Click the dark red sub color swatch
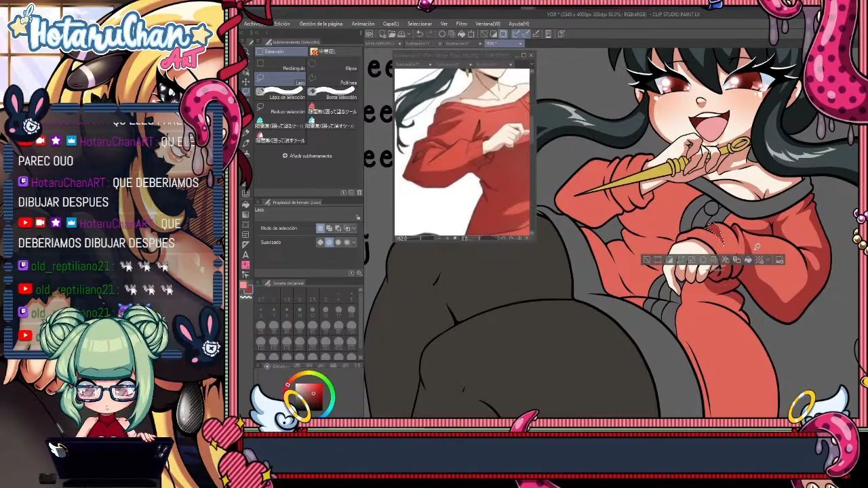This screenshot has height=488, width=868. [x=248, y=290]
